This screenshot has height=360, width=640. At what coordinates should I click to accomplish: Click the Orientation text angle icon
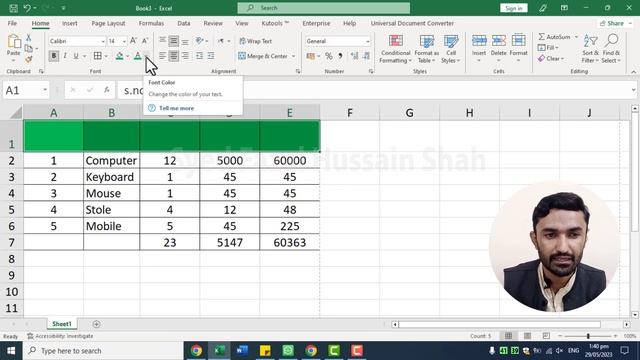point(199,41)
